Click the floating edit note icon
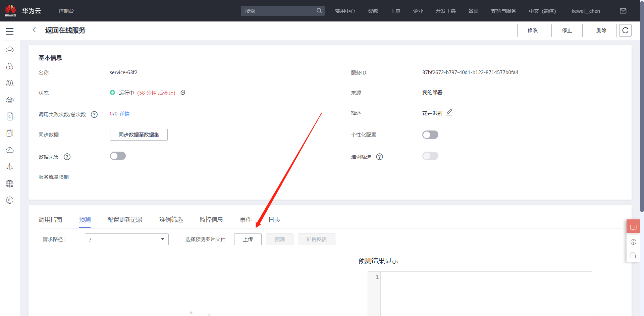Image resolution: width=644 pixels, height=316 pixels. (x=633, y=255)
